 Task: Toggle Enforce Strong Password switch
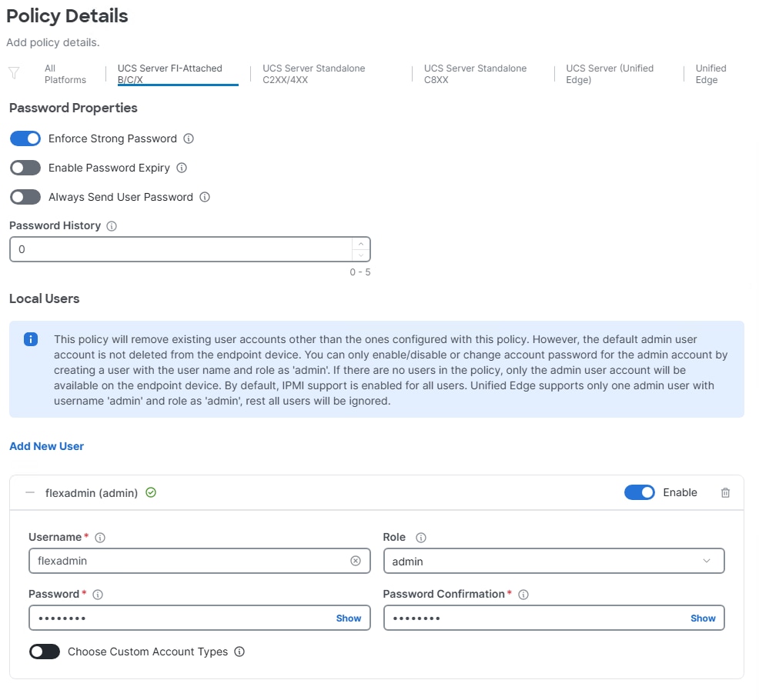pos(25,138)
